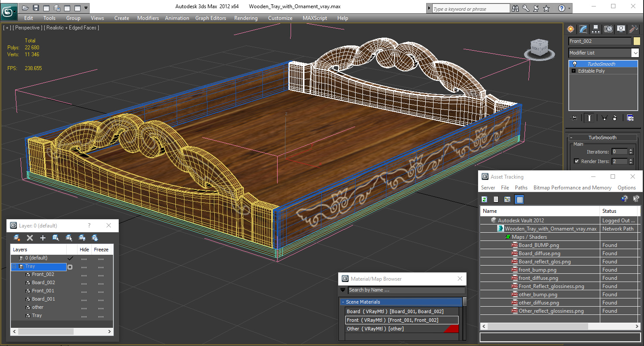Viewport: 644px width, 346px height.
Task: Click Refresh icon in Asset Tracking
Action: pyautogui.click(x=485, y=199)
